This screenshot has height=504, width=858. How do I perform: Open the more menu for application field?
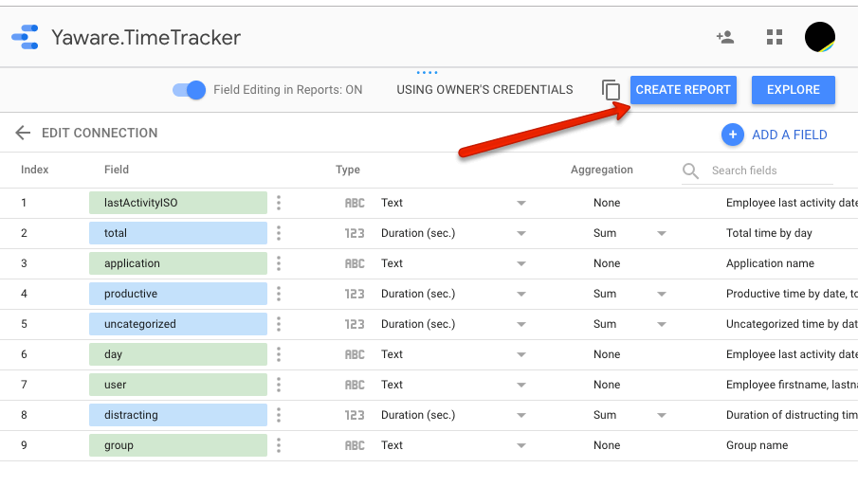coord(279,263)
